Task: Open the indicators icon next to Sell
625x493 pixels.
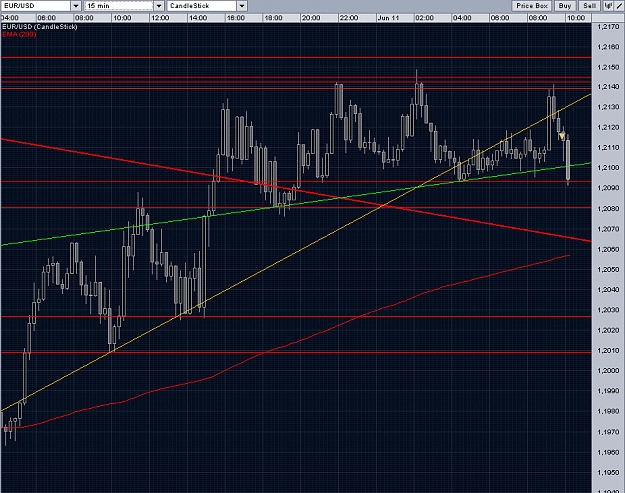Action: (608, 6)
